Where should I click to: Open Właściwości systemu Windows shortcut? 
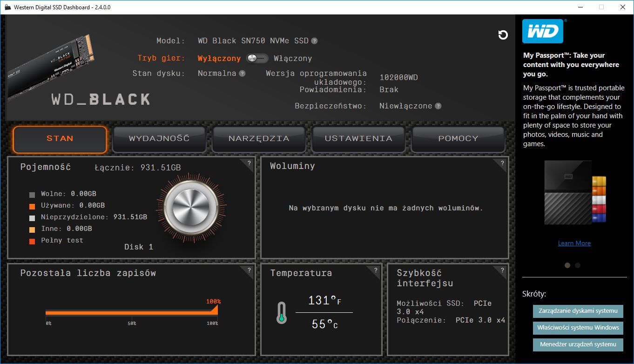point(578,328)
